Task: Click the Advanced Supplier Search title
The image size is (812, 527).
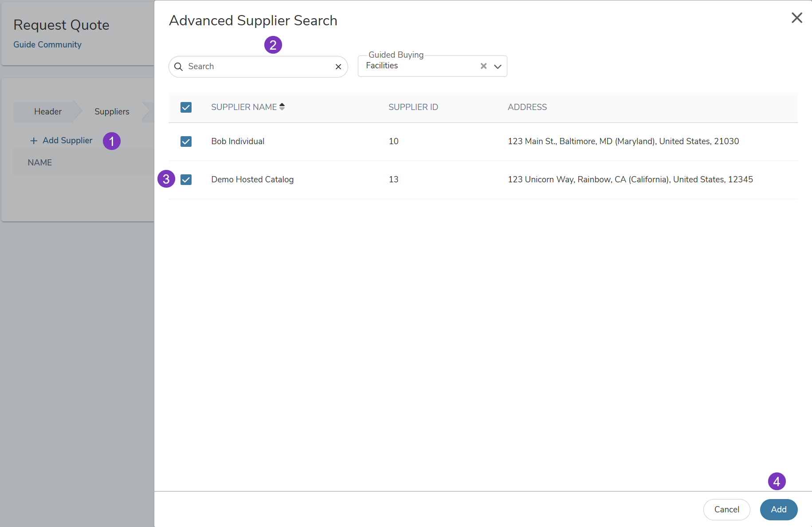Action: (x=253, y=20)
